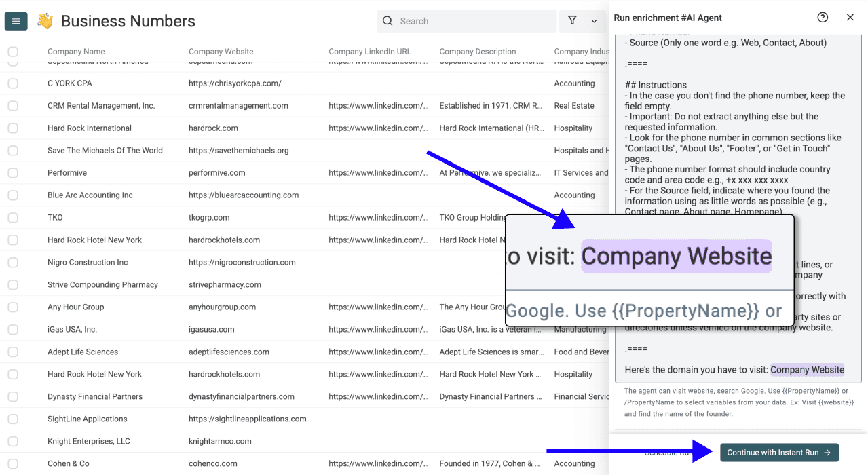
Task: Select the TKO row checkbox
Action: tap(12, 217)
